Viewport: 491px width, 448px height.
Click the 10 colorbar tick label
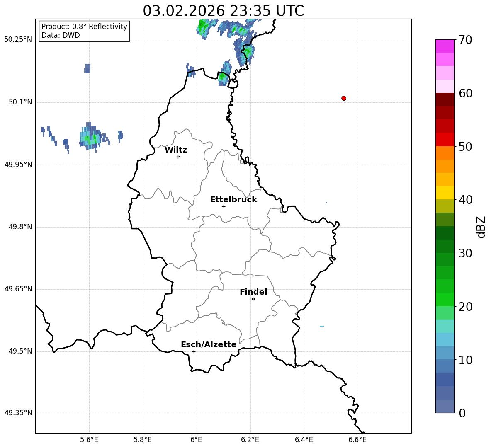coord(465,360)
